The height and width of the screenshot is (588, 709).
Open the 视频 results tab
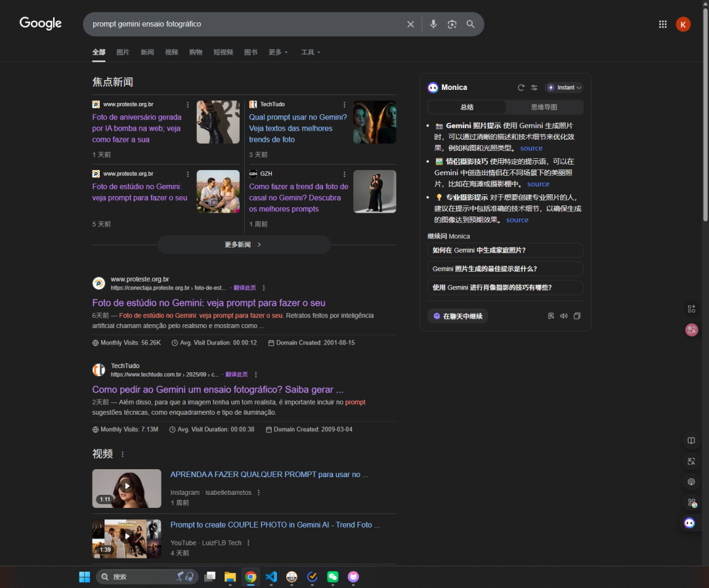171,52
